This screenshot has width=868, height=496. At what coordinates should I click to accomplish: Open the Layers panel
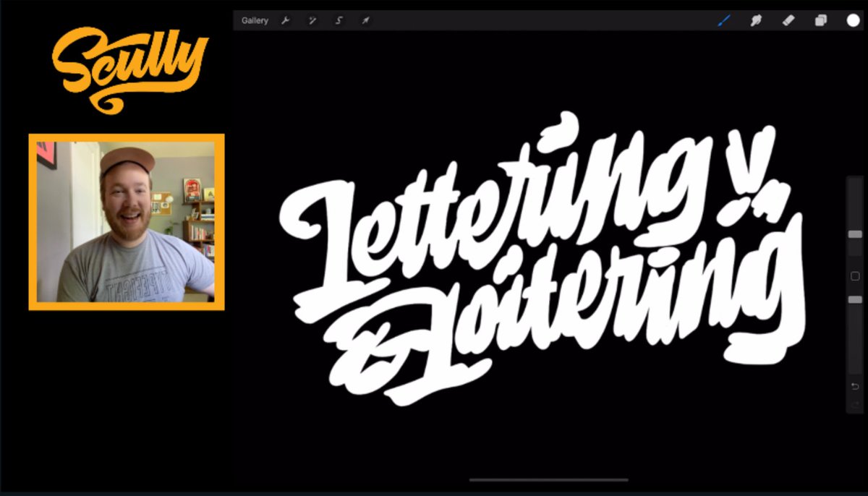(820, 20)
